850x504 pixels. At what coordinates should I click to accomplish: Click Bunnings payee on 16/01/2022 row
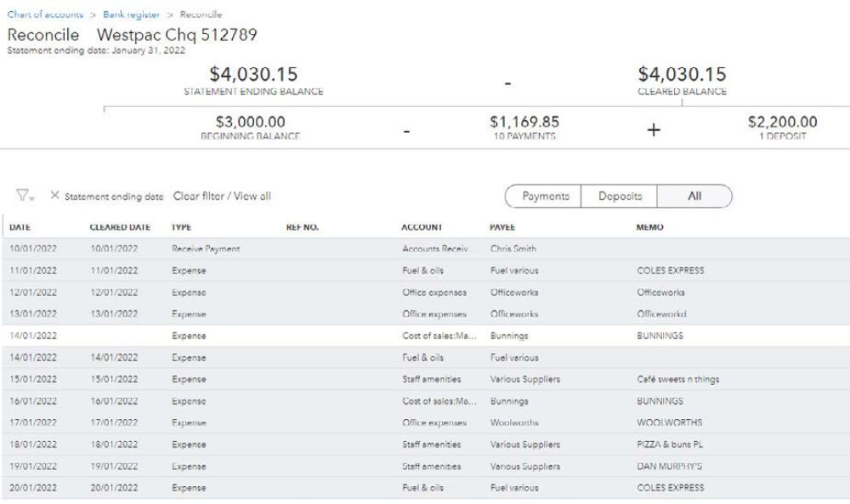pyautogui.click(x=509, y=401)
